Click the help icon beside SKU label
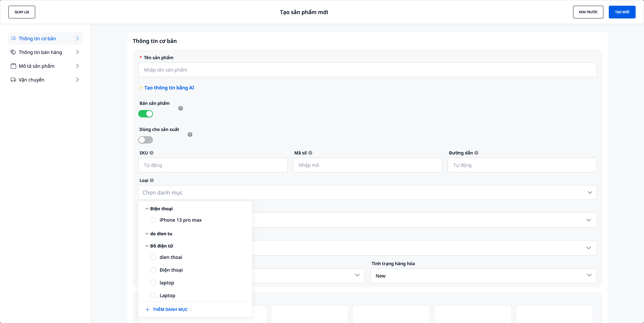Viewport: 644px width, 323px height. [151, 153]
